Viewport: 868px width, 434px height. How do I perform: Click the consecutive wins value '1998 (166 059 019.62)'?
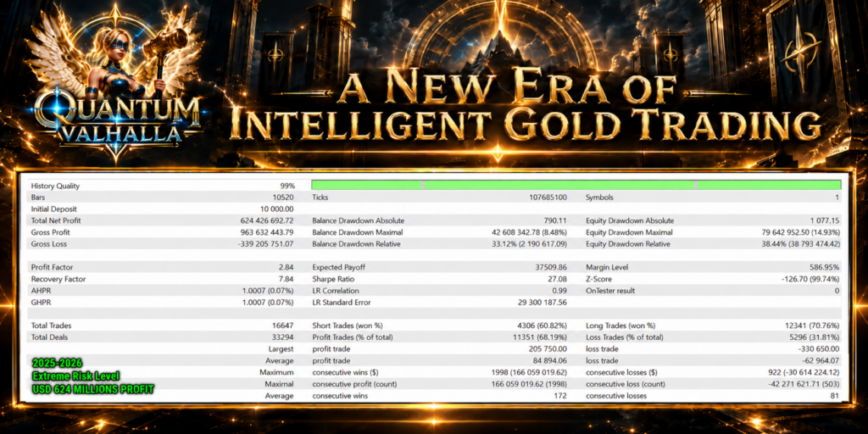[529, 372]
